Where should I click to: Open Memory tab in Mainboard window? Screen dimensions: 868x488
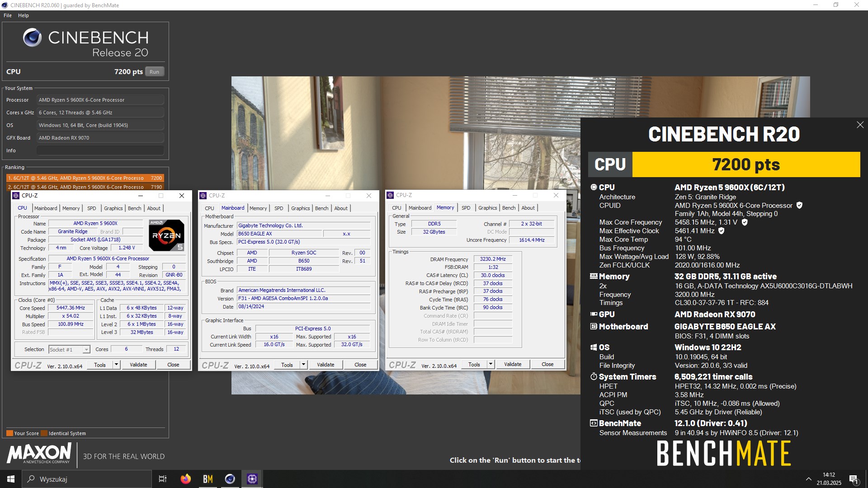pyautogui.click(x=258, y=208)
